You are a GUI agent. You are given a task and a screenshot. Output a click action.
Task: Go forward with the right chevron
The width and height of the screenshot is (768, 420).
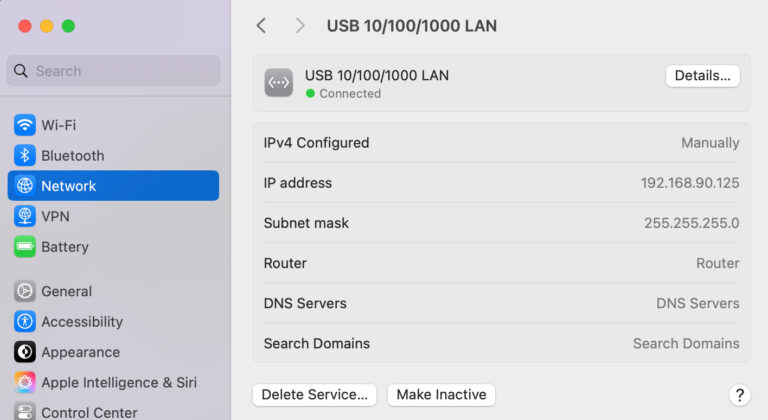point(300,26)
